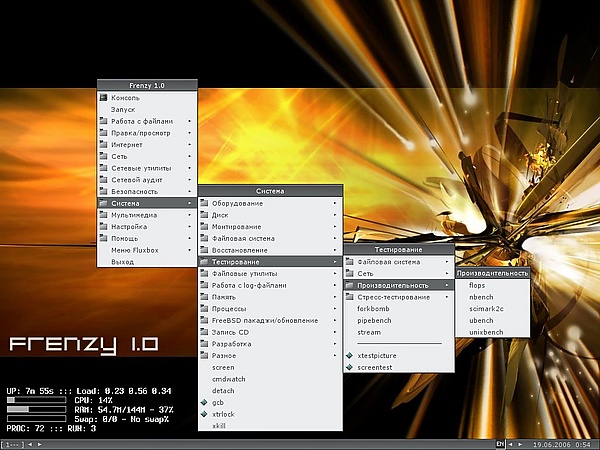Click the folder icon next to Стресс-тестирование

pyautogui.click(x=349, y=297)
